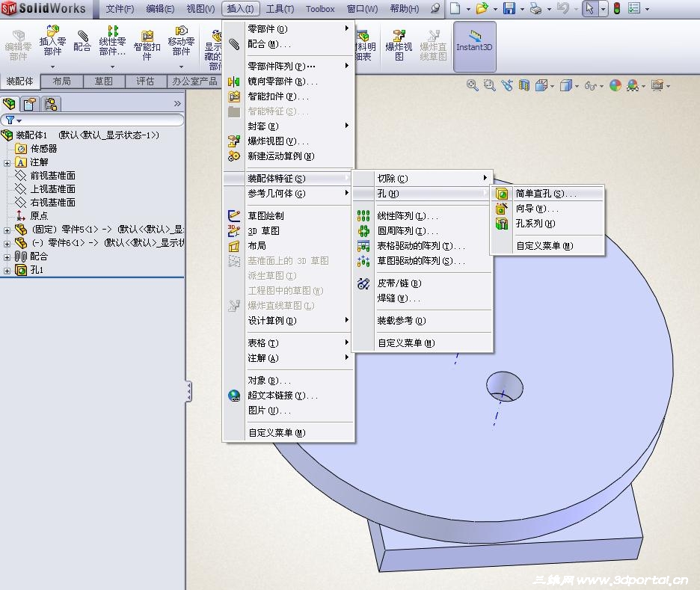Choose 镜向零部件(R)... menu item

point(289,82)
